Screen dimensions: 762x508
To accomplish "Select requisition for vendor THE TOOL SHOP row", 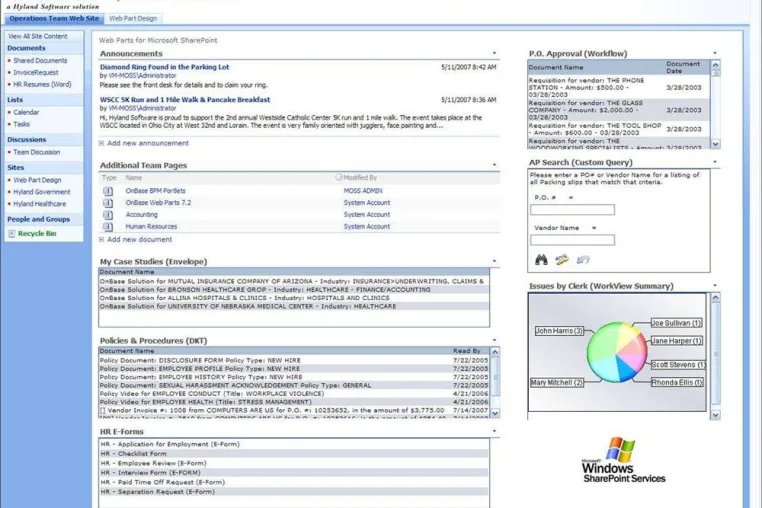I will tap(618, 129).
